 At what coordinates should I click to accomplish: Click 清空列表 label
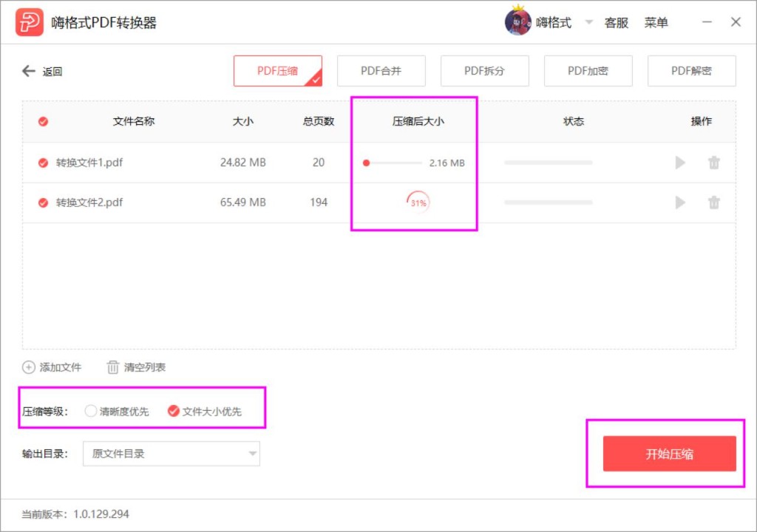click(x=145, y=367)
